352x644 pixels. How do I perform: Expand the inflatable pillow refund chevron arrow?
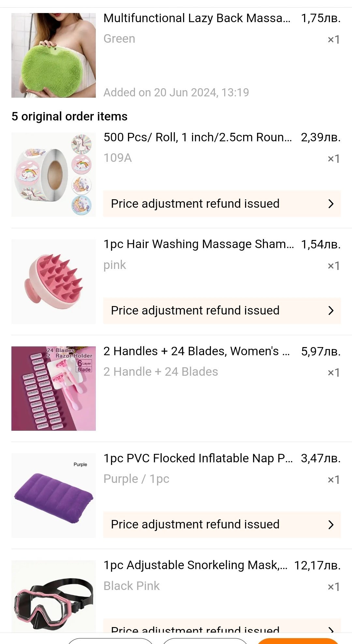pos(331,525)
